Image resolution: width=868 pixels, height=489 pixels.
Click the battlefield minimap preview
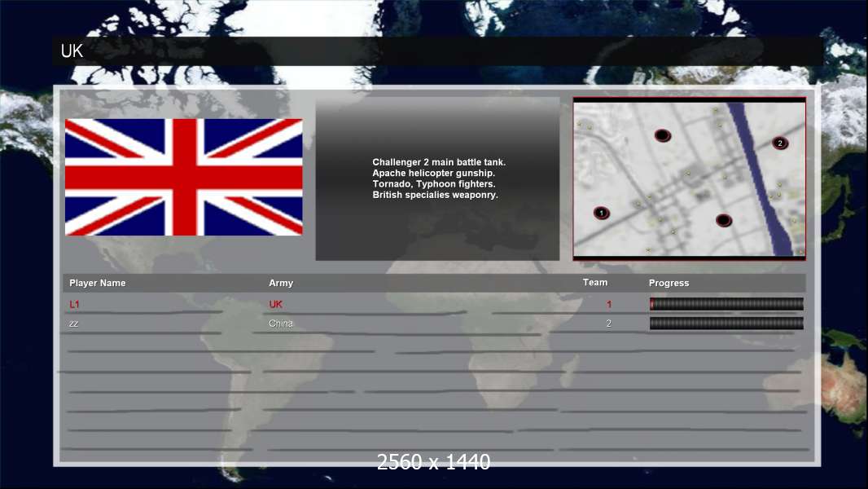pyautogui.click(x=689, y=178)
